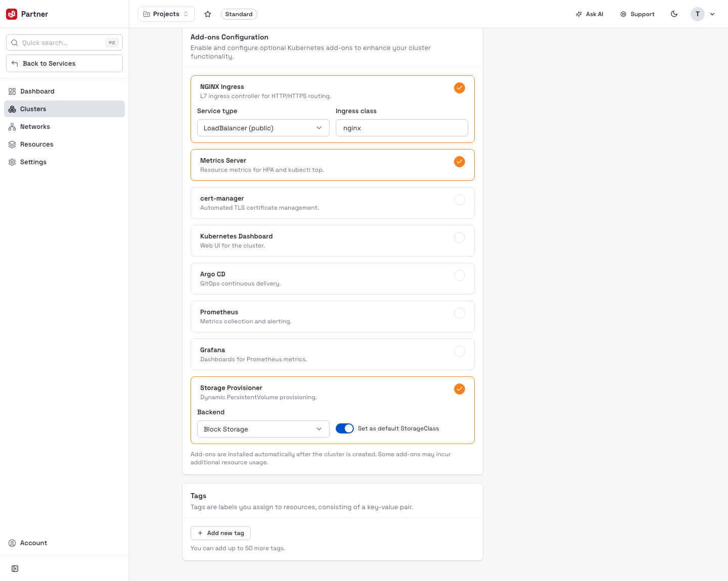
Task: Click 'You can add up to 50 more tags' text
Action: (x=238, y=548)
